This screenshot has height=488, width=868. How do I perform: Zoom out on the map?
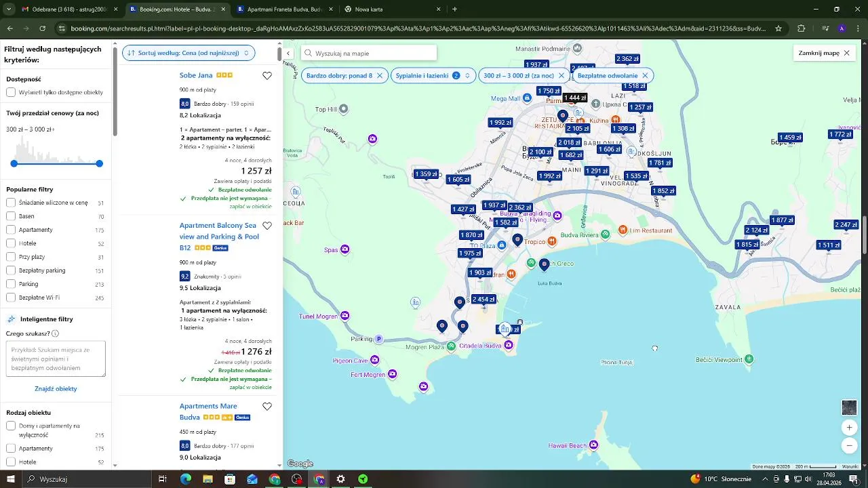(x=849, y=445)
